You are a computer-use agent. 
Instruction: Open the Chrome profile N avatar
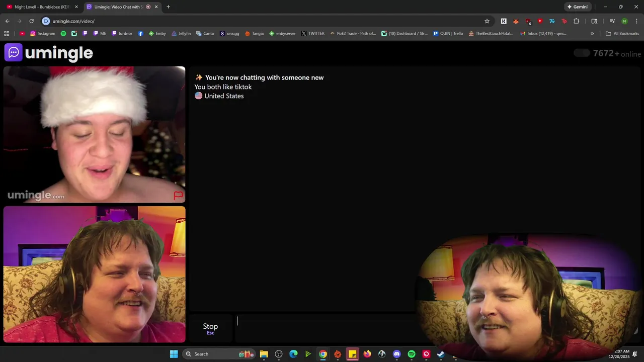pos(624,21)
